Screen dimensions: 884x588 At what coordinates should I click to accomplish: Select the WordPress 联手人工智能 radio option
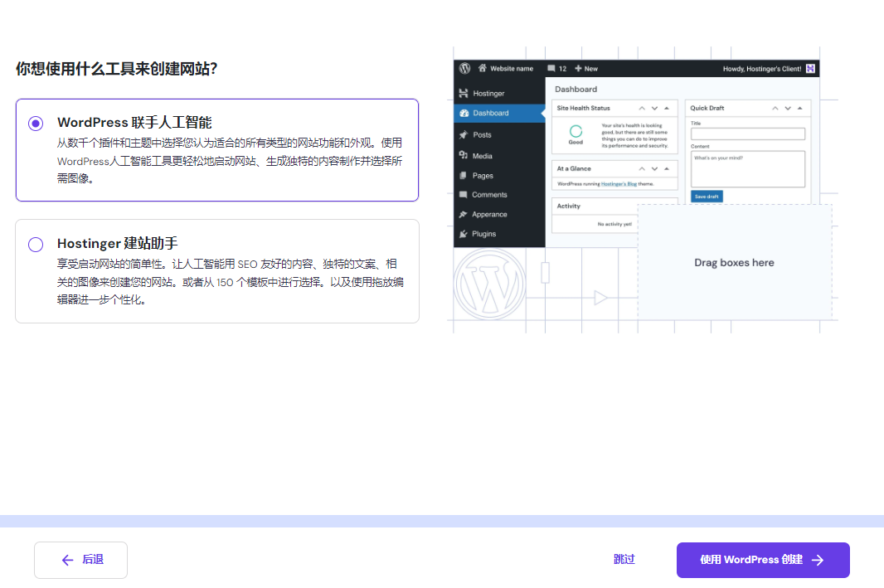click(36, 124)
